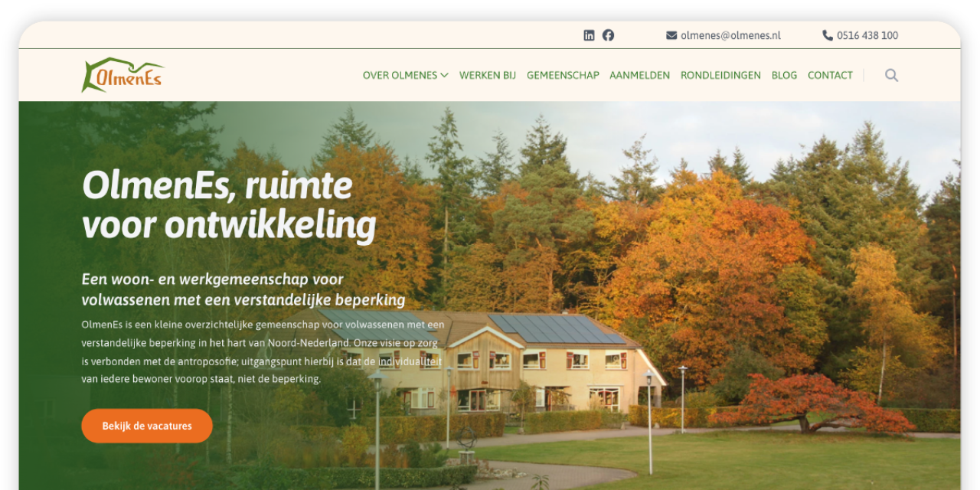Click the OlmenEs ruimte voor ontwikkeling heading
Image resolution: width=980 pixels, height=490 pixels.
point(229,205)
